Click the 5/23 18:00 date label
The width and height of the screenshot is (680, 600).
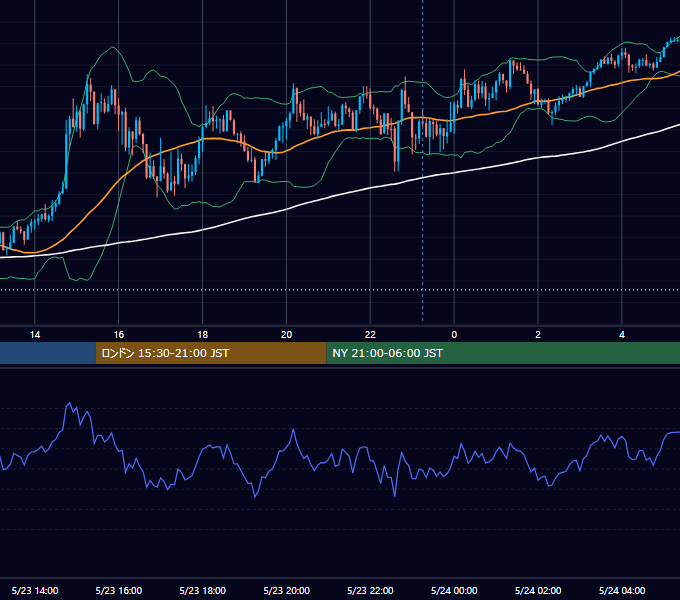pyautogui.click(x=203, y=590)
